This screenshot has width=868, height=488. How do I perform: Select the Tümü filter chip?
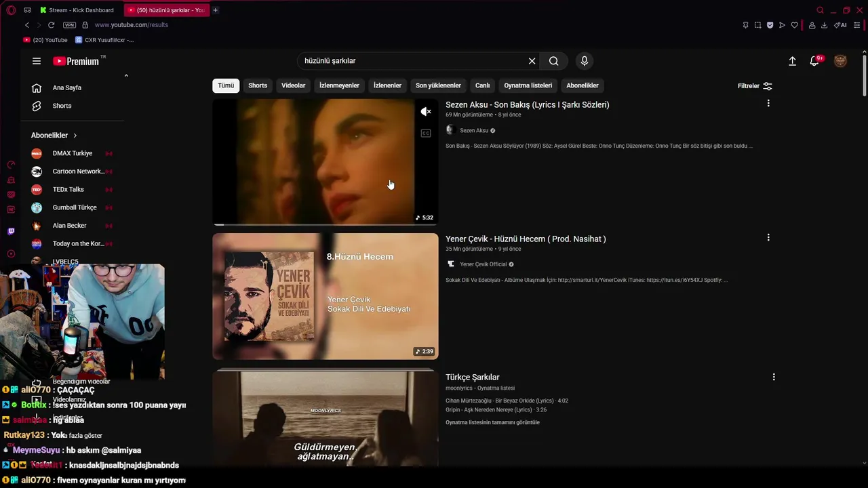click(226, 85)
